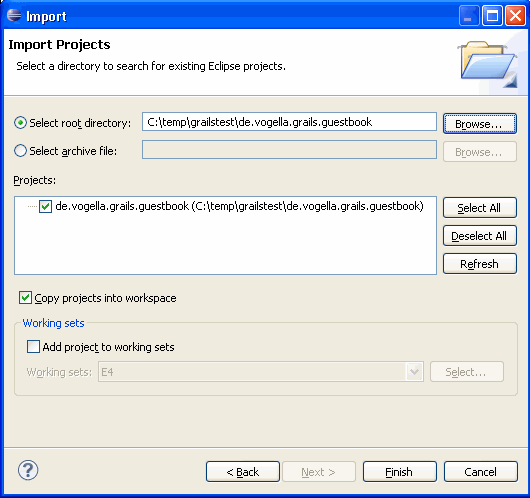Screen dimensions: 530x498
Task: Click the Finish button
Action: tap(400, 472)
